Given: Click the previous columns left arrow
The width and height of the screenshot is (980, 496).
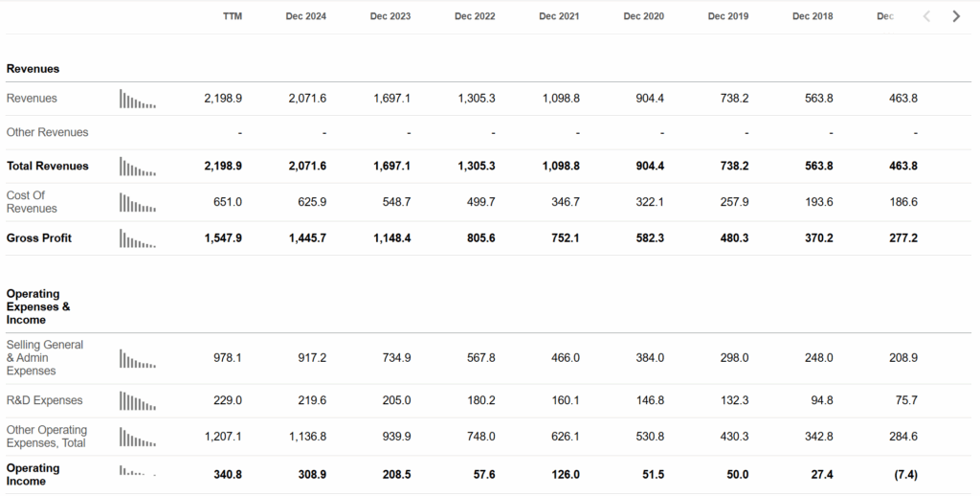Looking at the screenshot, I should coord(926,16).
